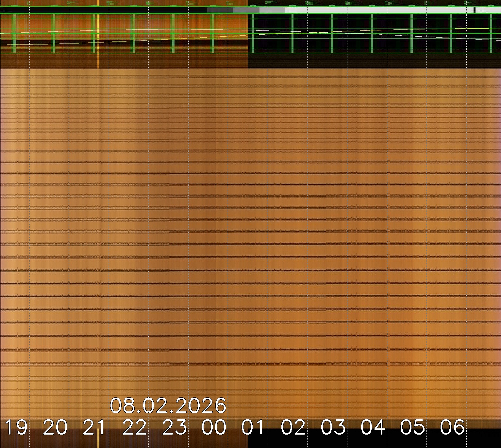Select the 04 hour mark
The height and width of the screenshot is (448, 501).
coord(373,427)
